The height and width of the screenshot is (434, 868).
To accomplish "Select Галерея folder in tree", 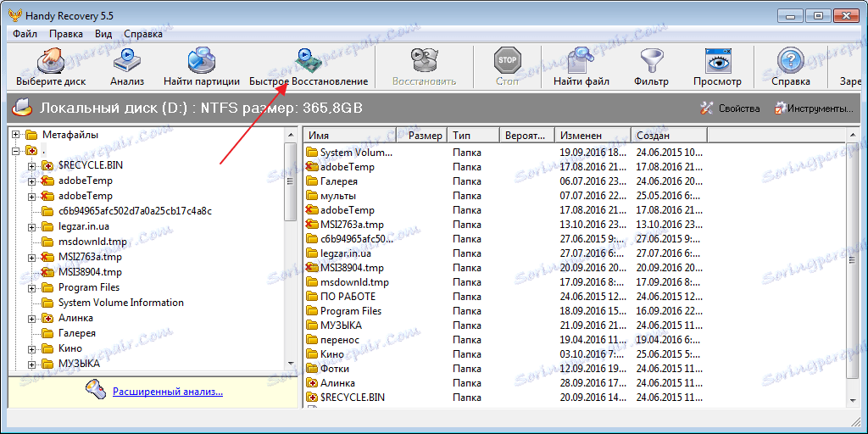I will (77, 333).
